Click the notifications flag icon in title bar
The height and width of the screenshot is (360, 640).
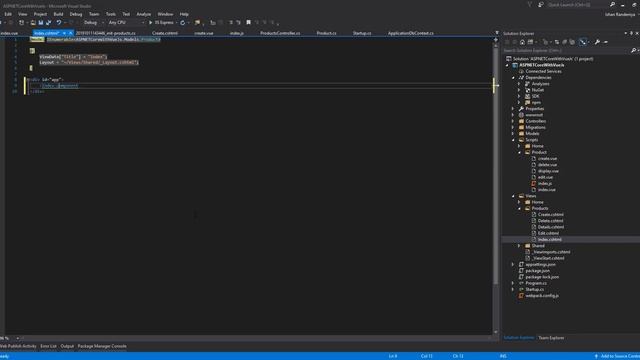click(x=530, y=5)
